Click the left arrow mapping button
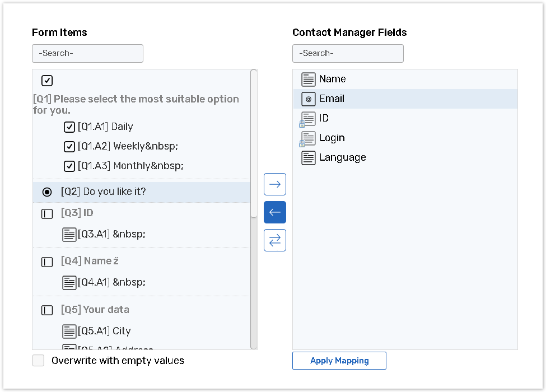The width and height of the screenshot is (546, 392). tap(275, 212)
